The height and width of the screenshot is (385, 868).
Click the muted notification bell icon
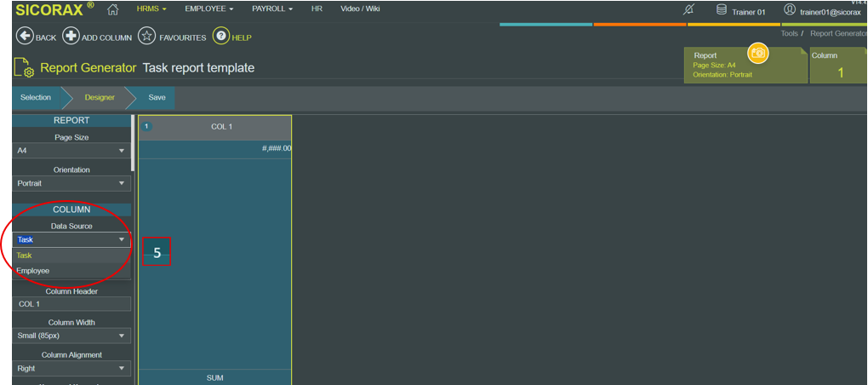point(689,10)
